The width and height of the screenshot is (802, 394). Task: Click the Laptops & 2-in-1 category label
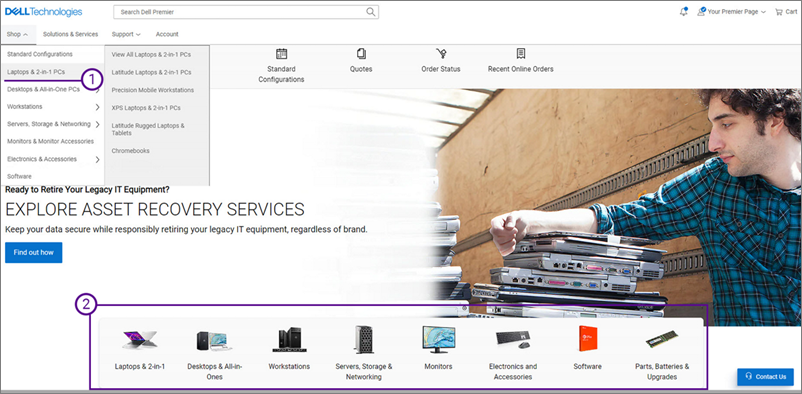tap(140, 366)
